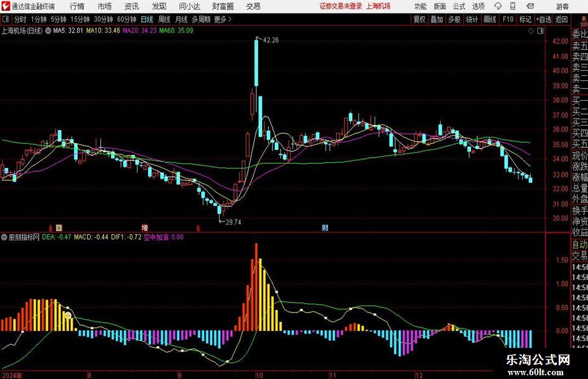Open the 公式 menu
The height and width of the screenshot is (379, 588).
459,6
